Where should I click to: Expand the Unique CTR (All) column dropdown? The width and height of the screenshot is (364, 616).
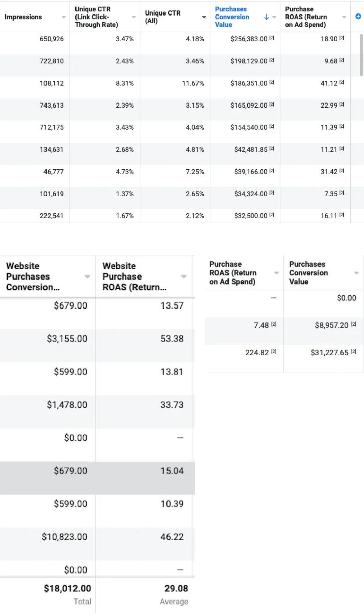click(204, 17)
